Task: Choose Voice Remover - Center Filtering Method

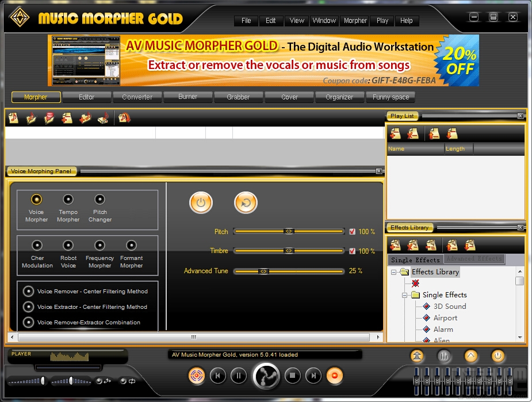Action: (x=29, y=291)
